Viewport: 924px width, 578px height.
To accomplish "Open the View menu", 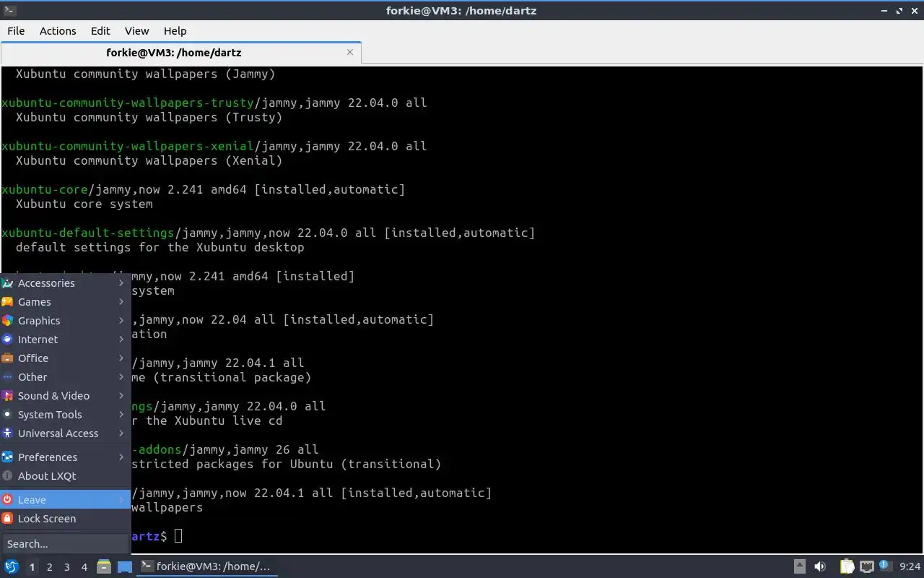I will [136, 30].
